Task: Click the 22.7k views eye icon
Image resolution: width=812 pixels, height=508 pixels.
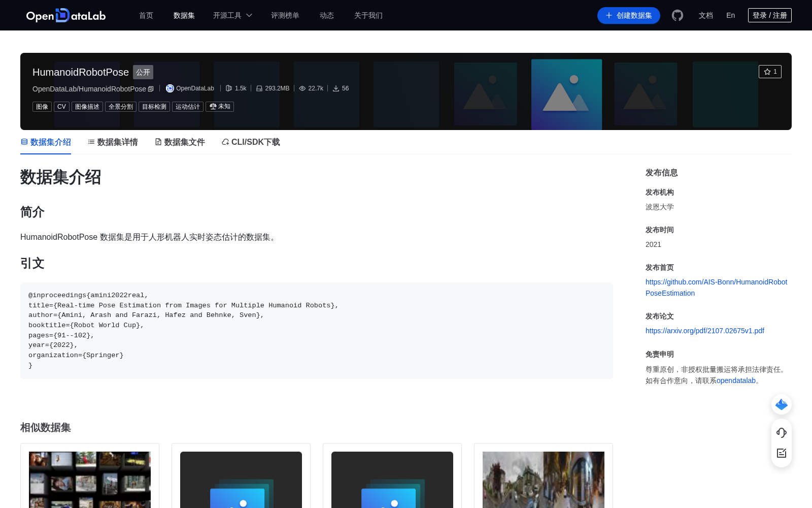Action: (x=302, y=88)
